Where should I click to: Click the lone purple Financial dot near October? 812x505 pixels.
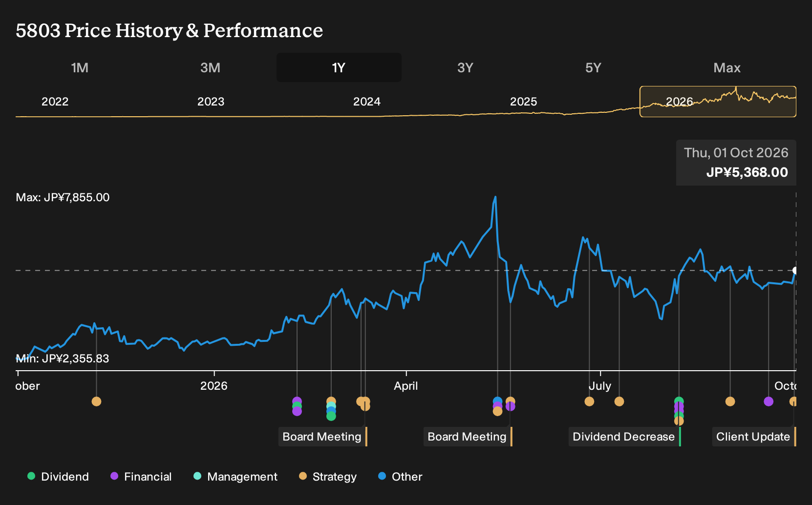tap(769, 401)
